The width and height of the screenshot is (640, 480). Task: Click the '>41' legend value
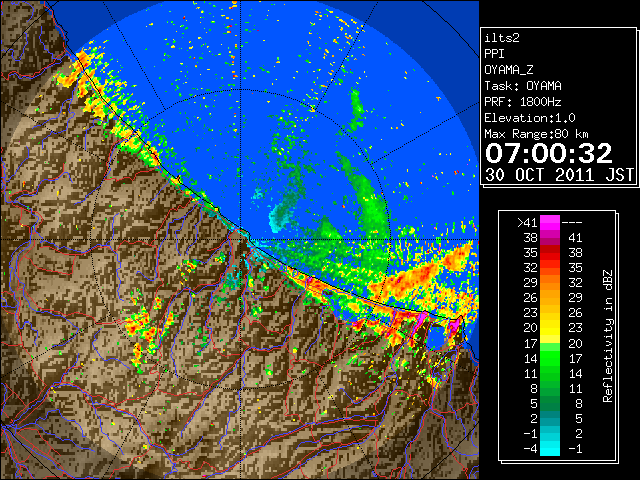(x=527, y=222)
